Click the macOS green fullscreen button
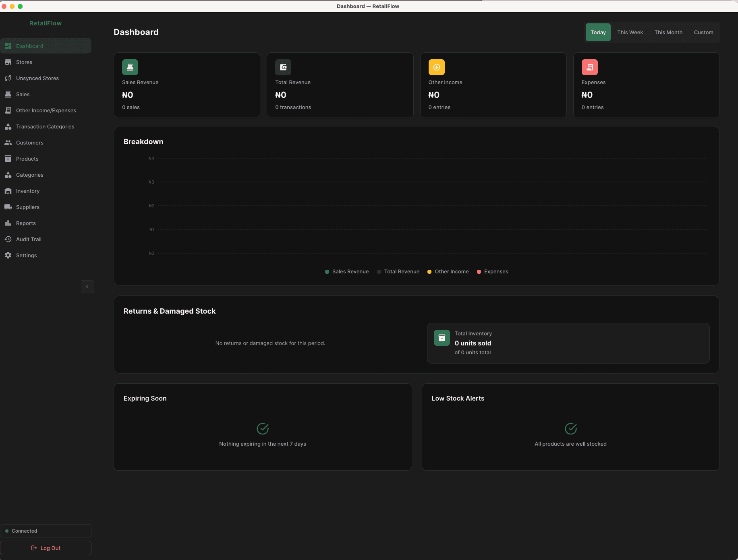The image size is (738, 560). [20, 6]
